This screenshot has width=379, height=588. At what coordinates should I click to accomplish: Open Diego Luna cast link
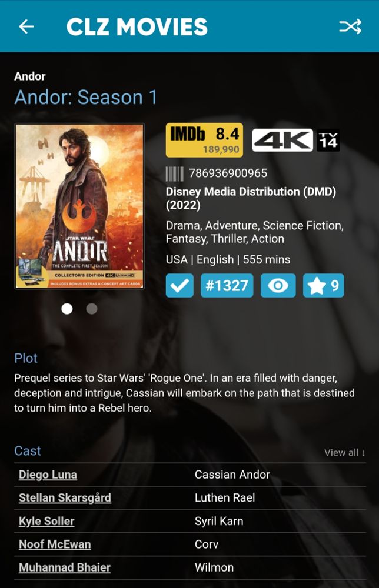[x=48, y=475]
